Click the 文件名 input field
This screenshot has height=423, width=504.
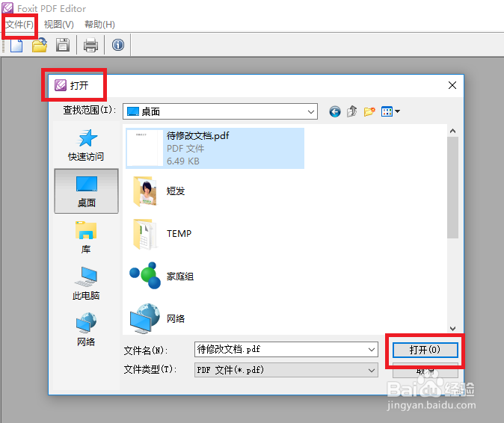[x=286, y=350]
